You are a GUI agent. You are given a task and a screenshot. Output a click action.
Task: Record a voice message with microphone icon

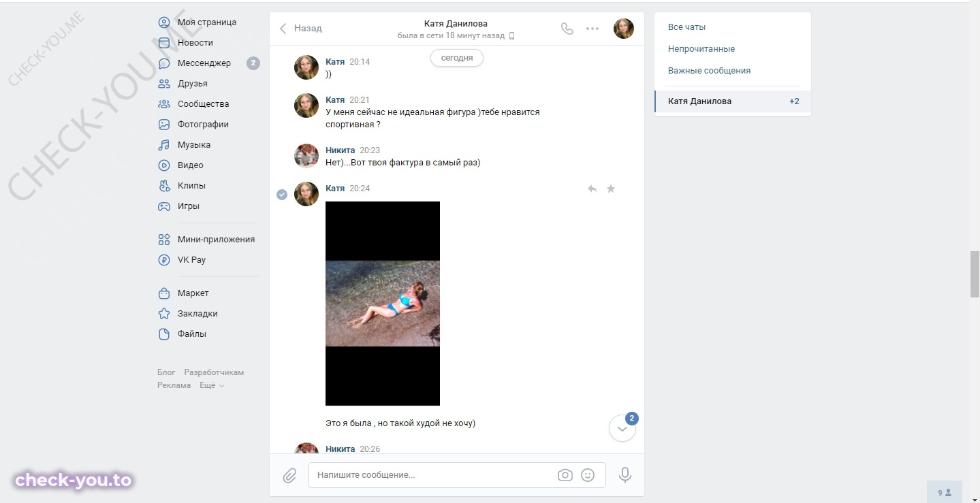click(625, 475)
